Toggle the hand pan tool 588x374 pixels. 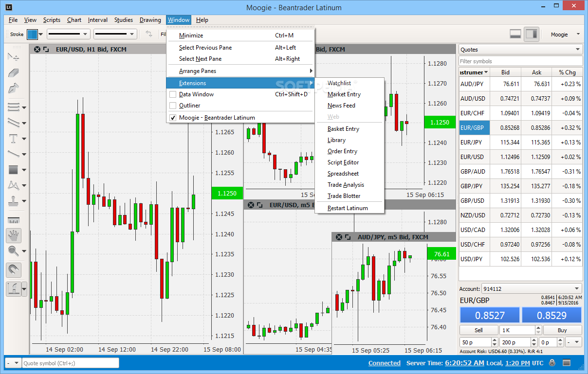[14, 236]
